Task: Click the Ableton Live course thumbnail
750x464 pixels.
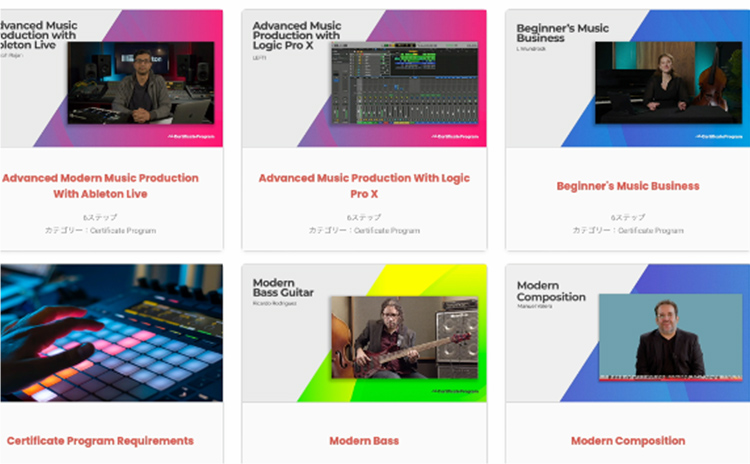Action: click(111, 78)
